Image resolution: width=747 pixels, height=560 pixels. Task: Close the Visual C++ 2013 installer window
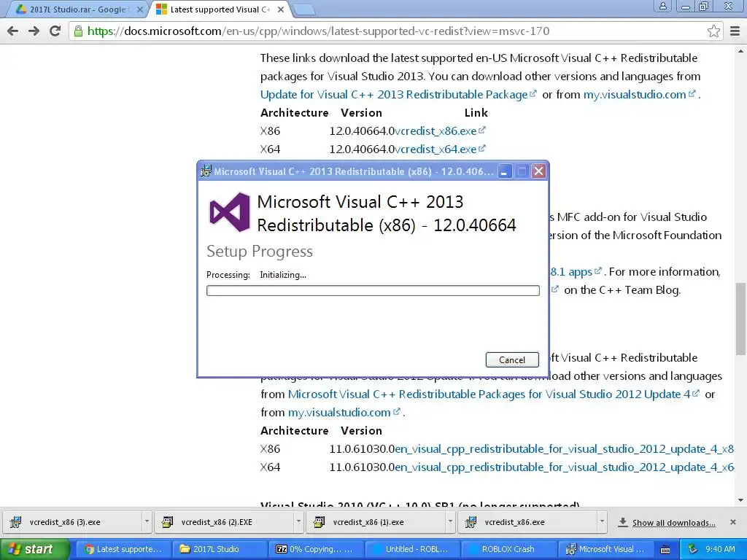pos(539,171)
